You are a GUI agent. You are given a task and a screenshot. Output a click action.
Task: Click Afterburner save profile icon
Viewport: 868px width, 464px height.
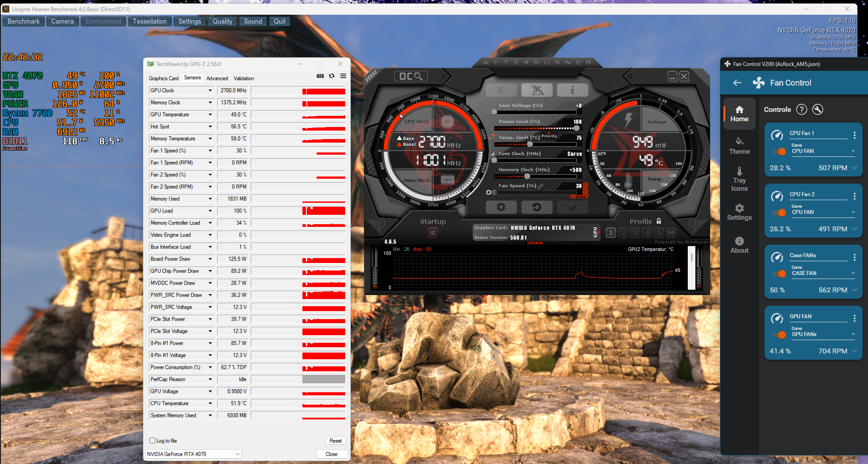[671, 233]
